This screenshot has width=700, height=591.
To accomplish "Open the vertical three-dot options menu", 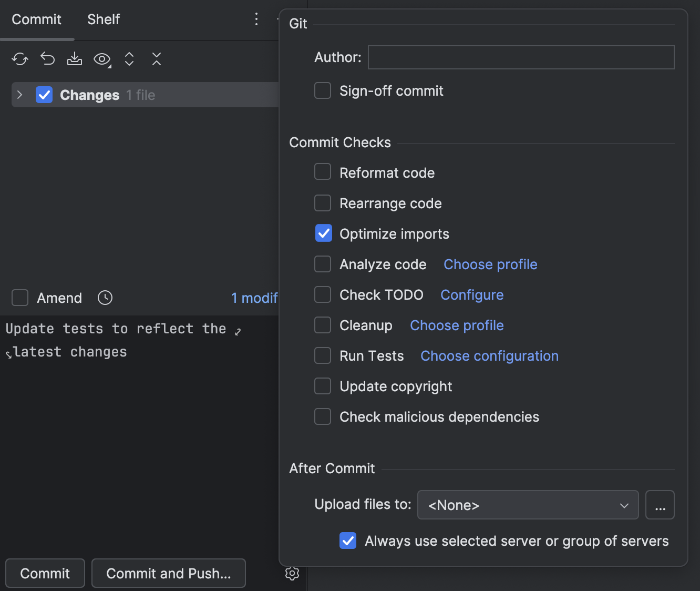I will (x=256, y=19).
